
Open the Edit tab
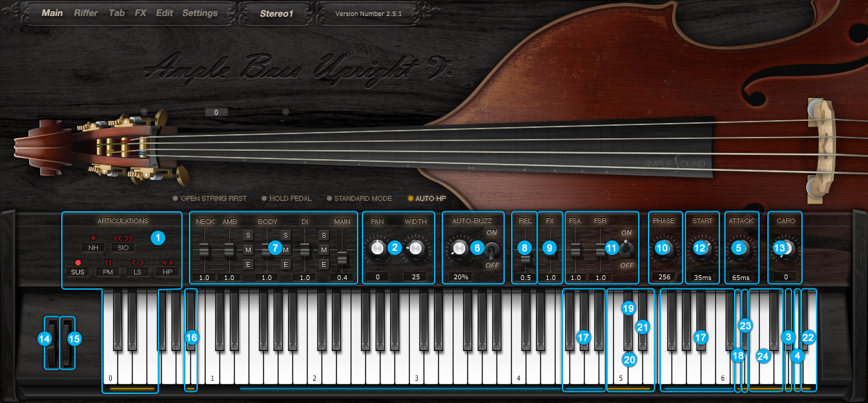click(x=165, y=13)
